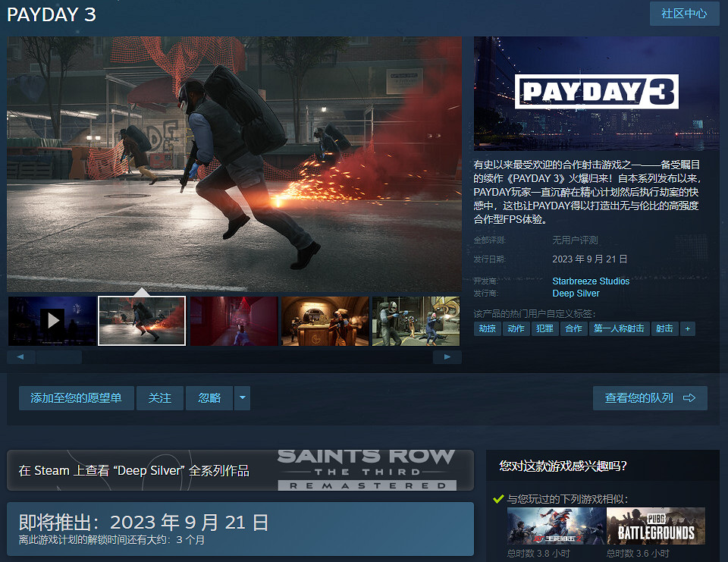The height and width of the screenshot is (562, 728).
Task: Toggle 忽略 ignore button
Action: (209, 398)
